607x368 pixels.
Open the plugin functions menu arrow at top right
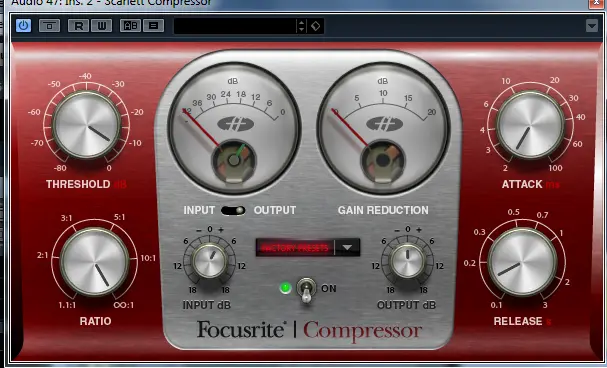pyautogui.click(x=592, y=26)
